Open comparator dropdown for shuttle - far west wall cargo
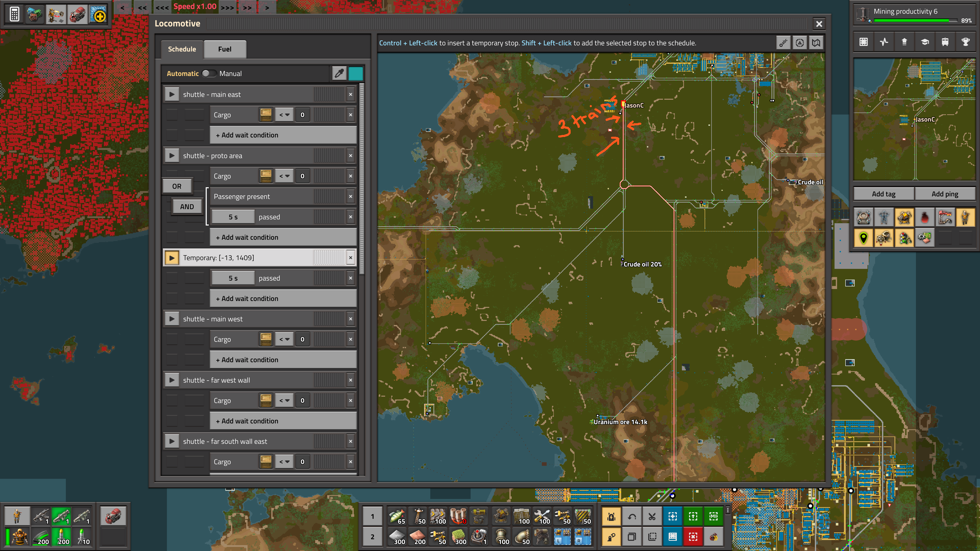Screen dimensions: 980x551 (284, 400)
